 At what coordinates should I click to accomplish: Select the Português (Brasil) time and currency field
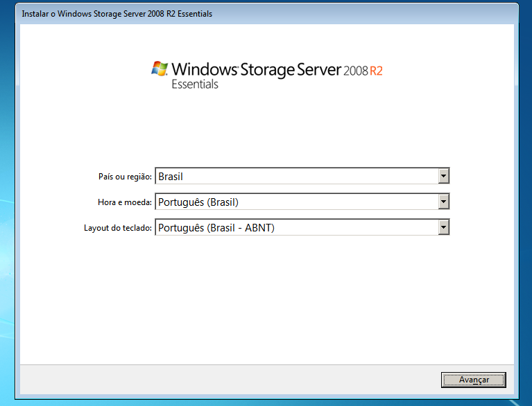coord(302,202)
